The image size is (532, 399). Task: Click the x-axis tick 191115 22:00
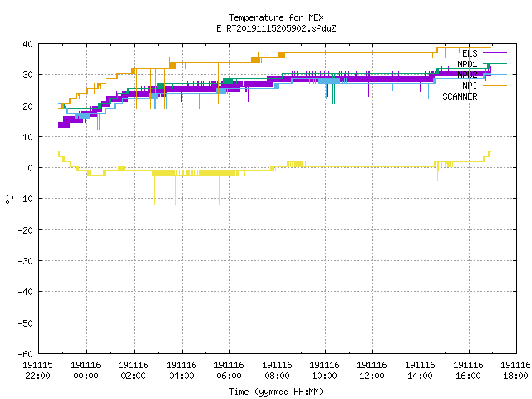[x=37, y=371]
